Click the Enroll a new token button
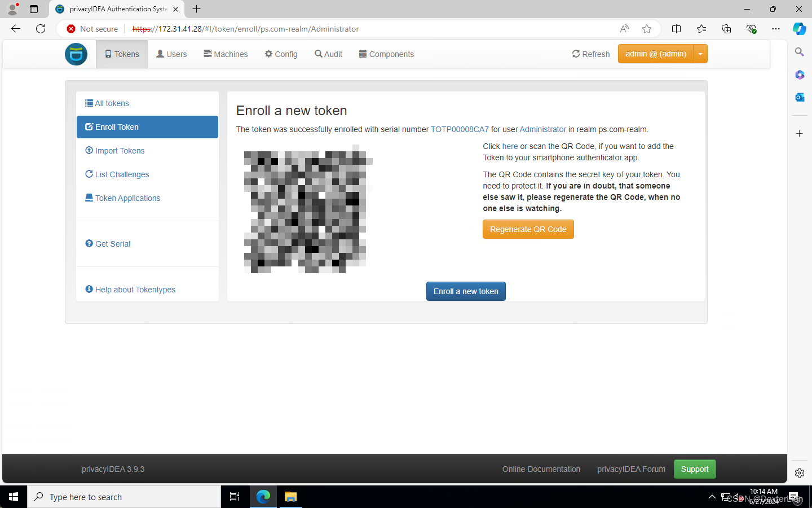Image resolution: width=812 pixels, height=508 pixels. [466, 291]
